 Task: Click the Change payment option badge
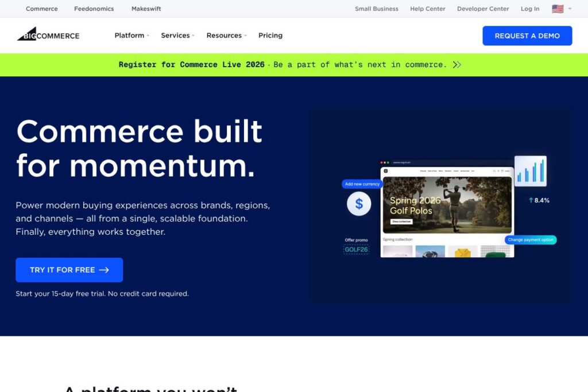coord(531,240)
